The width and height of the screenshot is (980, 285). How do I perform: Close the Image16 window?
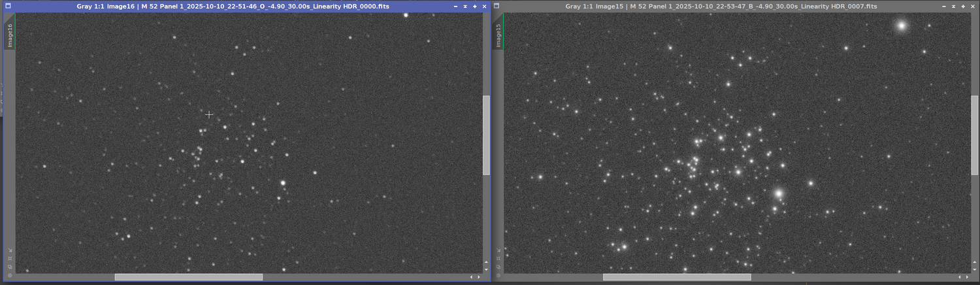pyautogui.click(x=484, y=6)
